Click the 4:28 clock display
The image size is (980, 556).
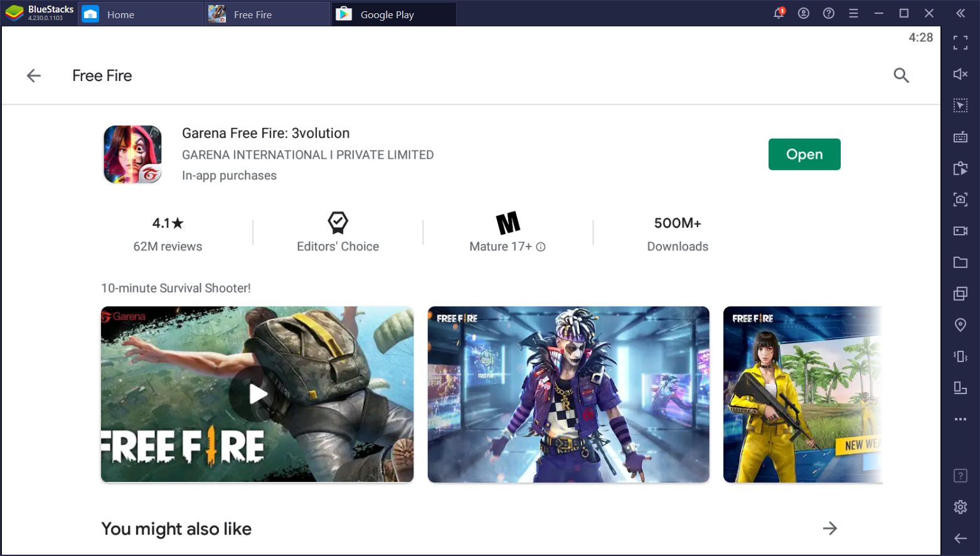tap(920, 38)
